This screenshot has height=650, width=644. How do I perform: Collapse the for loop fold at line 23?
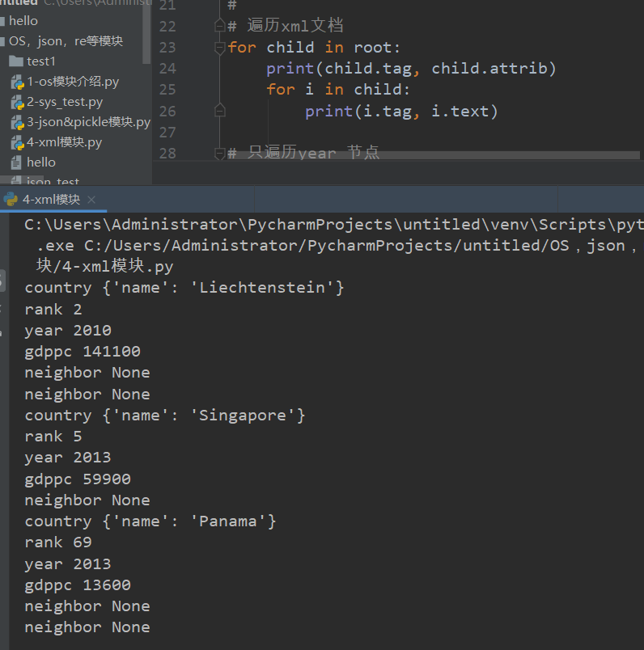tap(219, 48)
